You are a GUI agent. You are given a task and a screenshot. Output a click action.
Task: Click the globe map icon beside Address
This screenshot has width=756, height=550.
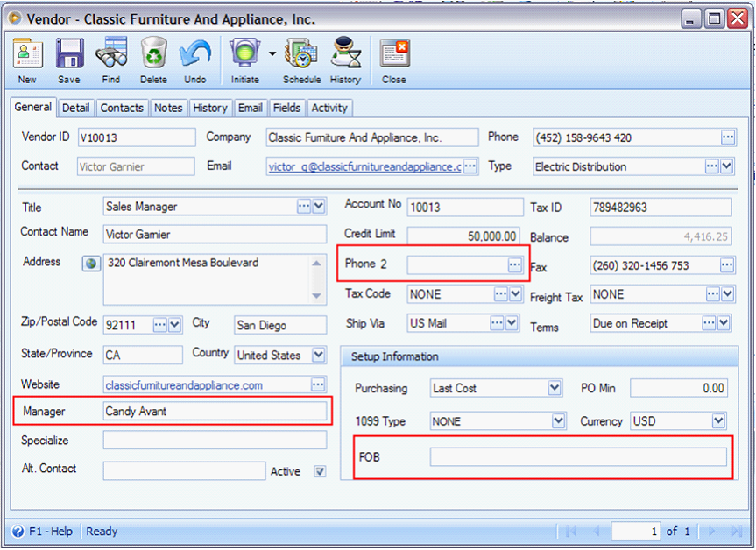pos(91,264)
